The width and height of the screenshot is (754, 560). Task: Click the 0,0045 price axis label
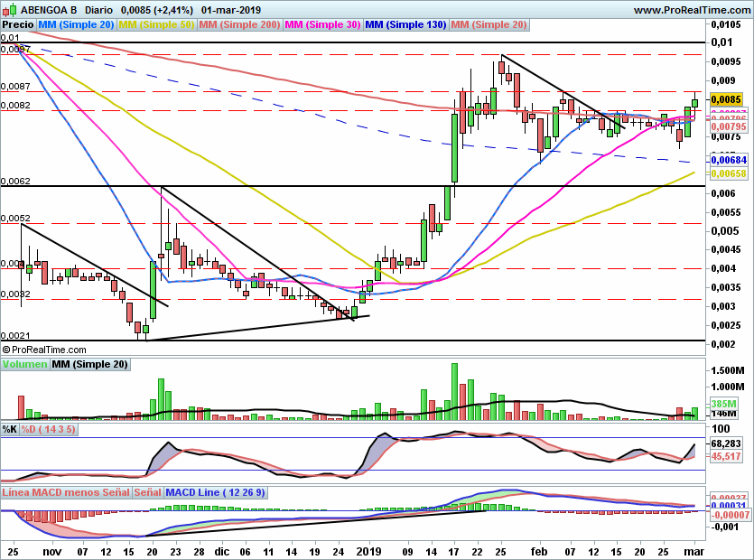726,249
